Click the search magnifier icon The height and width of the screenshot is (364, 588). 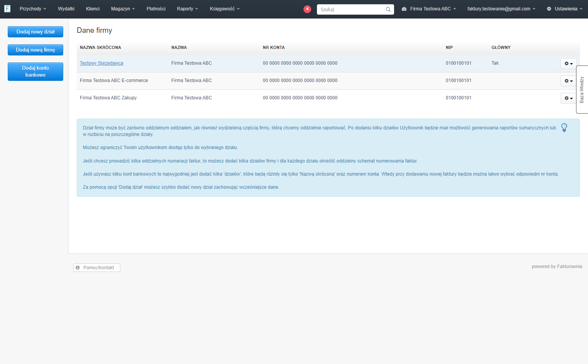388,9
